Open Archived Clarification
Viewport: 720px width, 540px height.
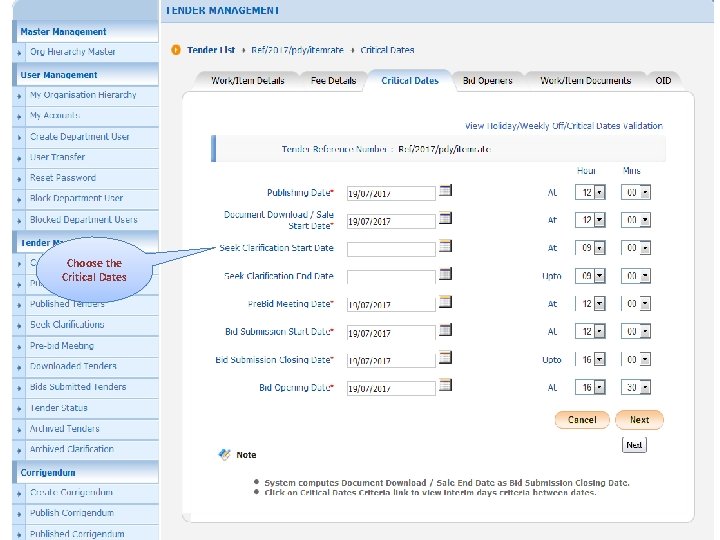(x=72, y=449)
